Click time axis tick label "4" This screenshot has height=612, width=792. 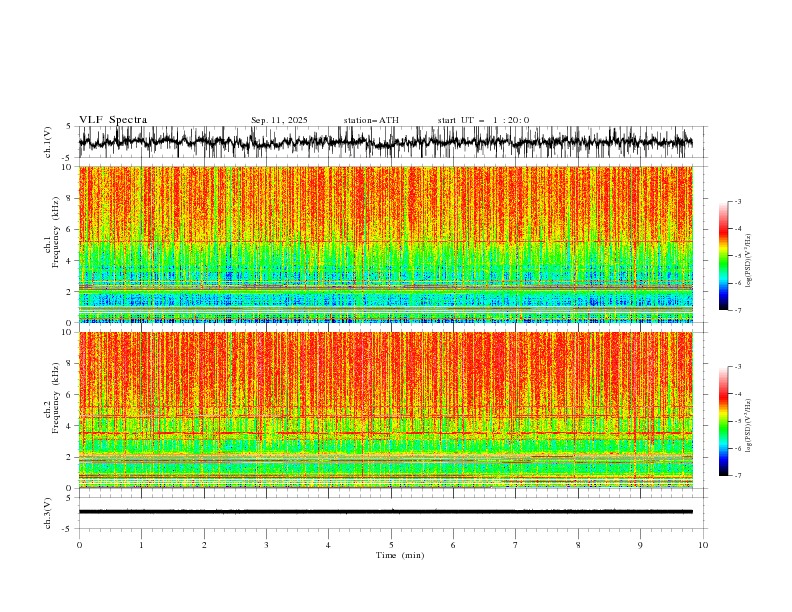pos(328,545)
